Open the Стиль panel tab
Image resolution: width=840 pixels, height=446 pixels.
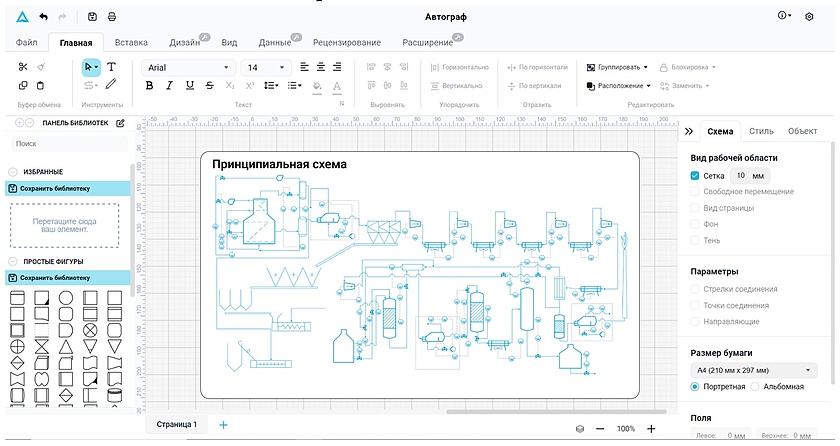[761, 131]
